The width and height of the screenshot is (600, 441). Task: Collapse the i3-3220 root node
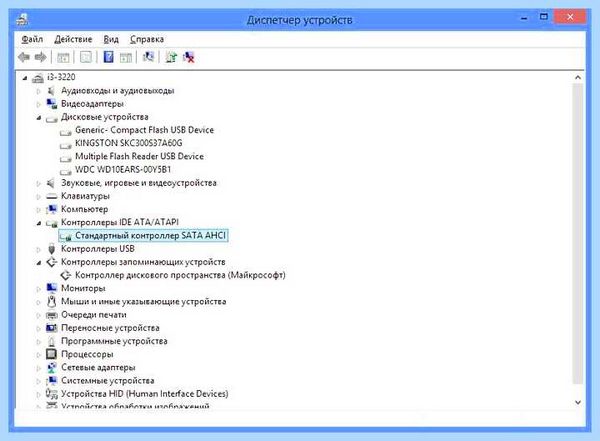[x=25, y=78]
